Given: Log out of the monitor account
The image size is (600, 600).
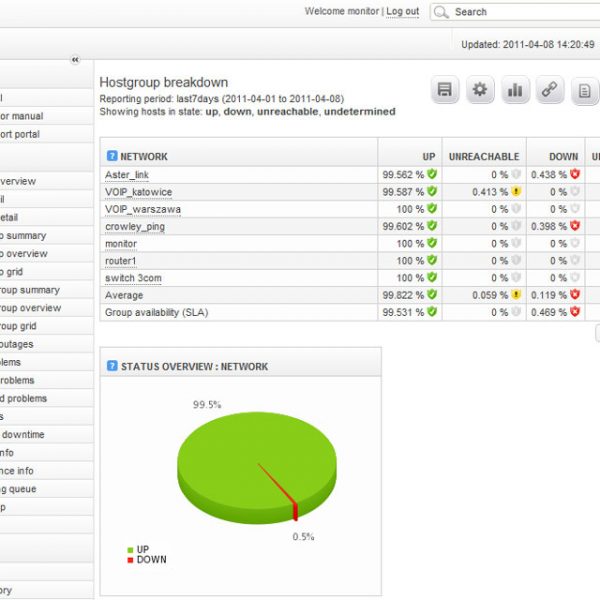Looking at the screenshot, I should coord(402,12).
